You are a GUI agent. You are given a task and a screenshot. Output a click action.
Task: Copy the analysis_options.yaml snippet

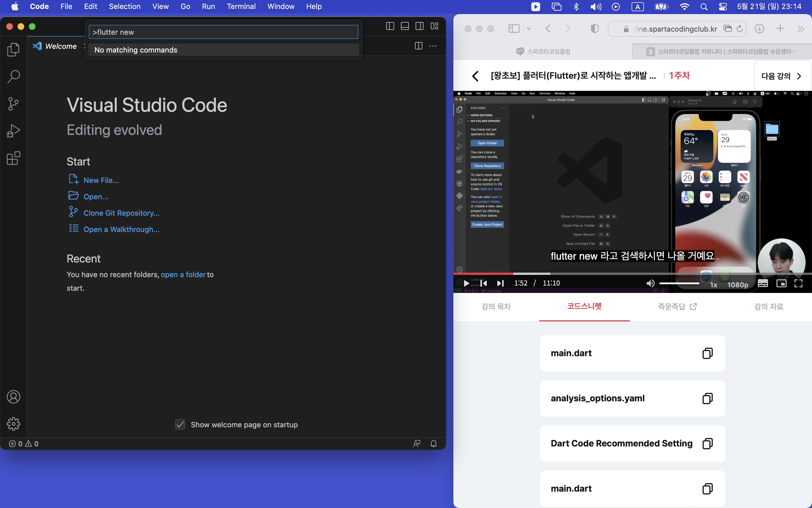(x=707, y=398)
